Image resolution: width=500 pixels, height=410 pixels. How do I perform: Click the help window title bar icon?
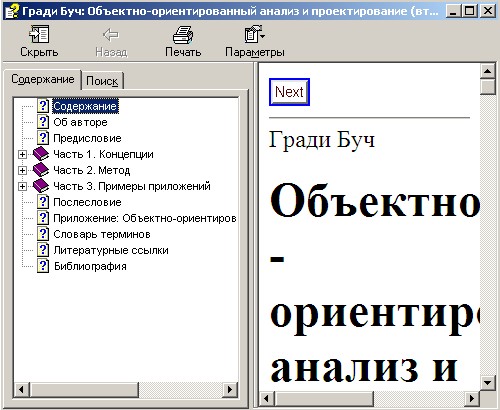[13, 12]
